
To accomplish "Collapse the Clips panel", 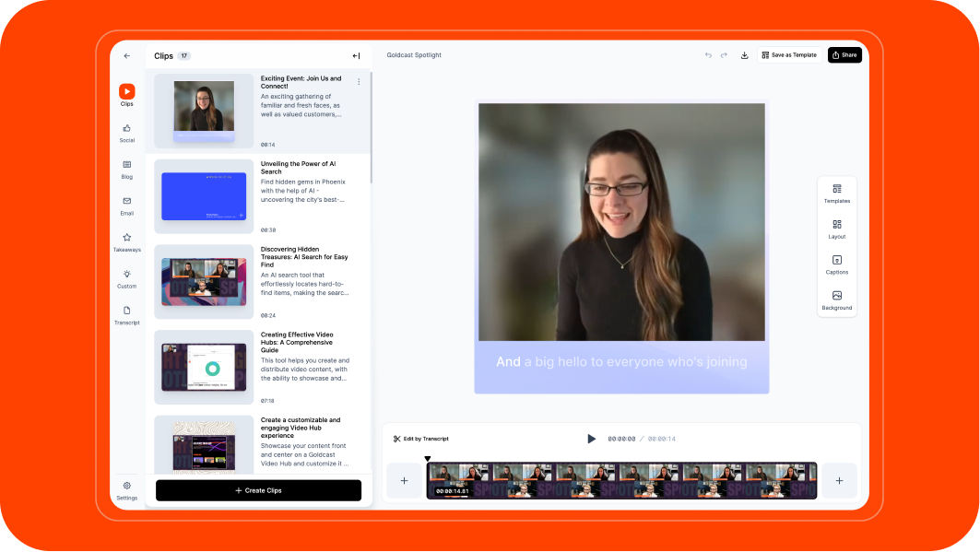I will click(x=356, y=56).
